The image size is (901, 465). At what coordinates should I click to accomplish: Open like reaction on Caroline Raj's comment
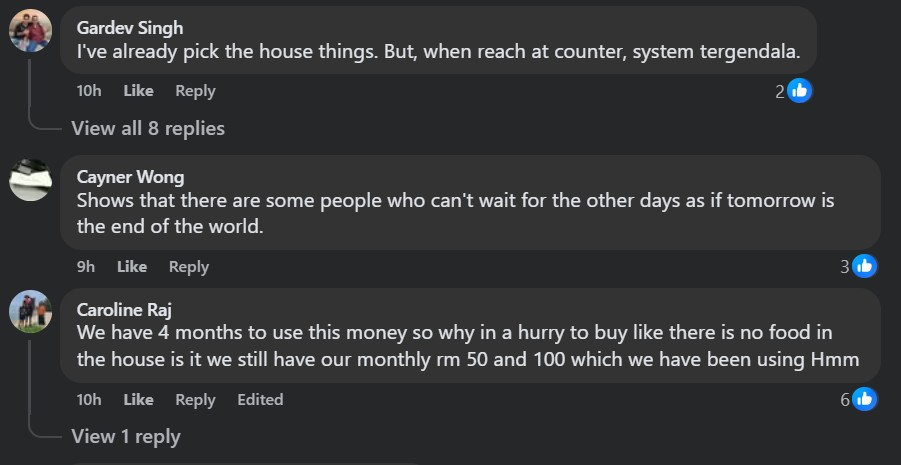point(864,399)
